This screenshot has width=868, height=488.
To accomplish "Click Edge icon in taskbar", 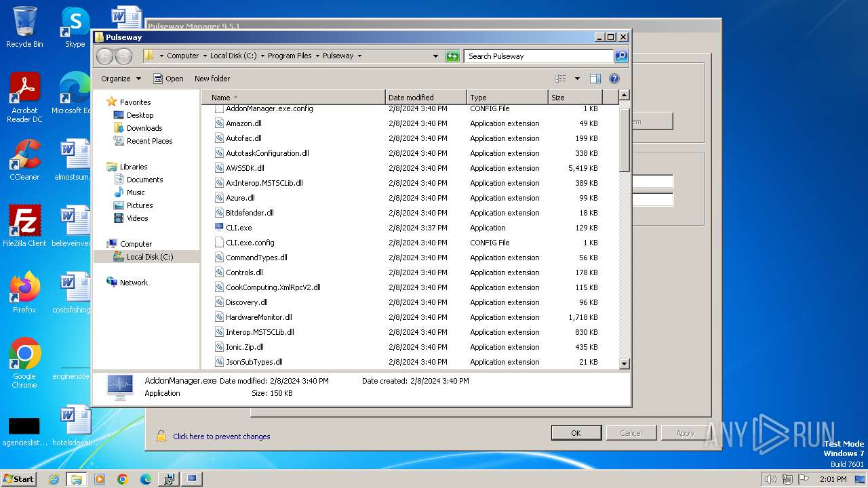I will (146, 479).
